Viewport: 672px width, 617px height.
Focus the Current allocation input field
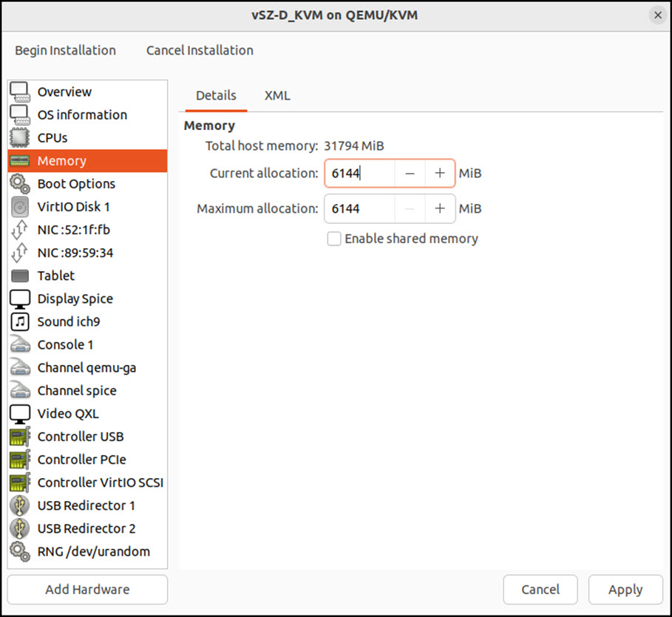(360, 174)
